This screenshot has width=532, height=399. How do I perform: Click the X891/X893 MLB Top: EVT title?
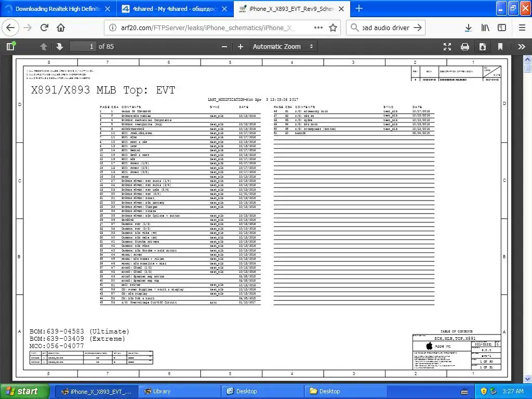[103, 90]
